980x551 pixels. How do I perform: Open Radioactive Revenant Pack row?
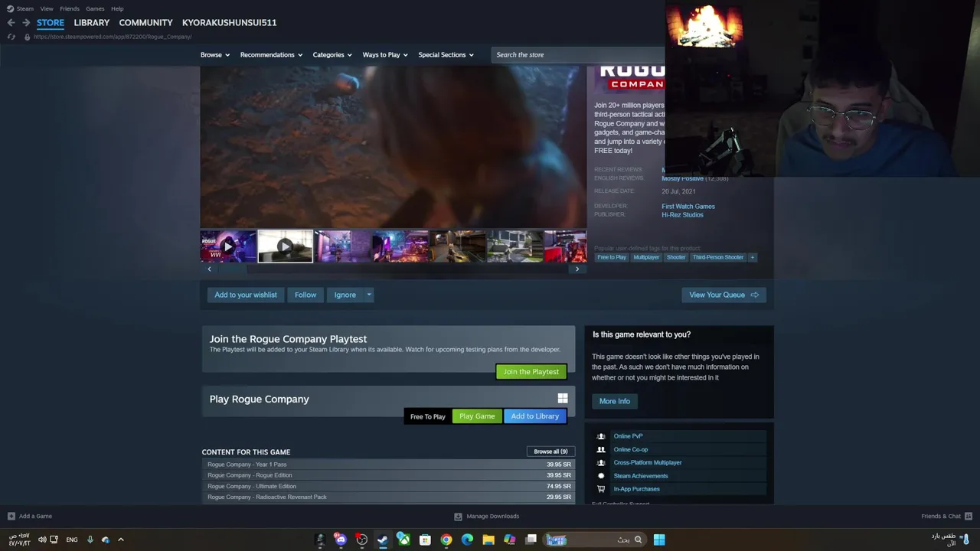(388, 497)
